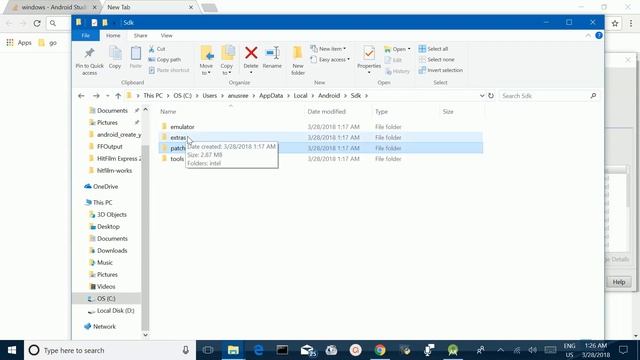
Task: Open the Move to command
Action: coord(207,60)
